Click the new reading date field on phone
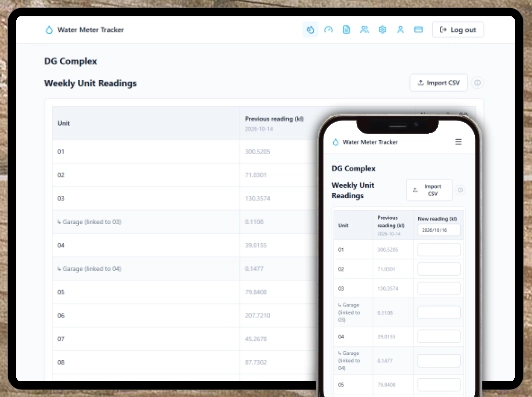Image resolution: width=532 pixels, height=397 pixels. 439,230
